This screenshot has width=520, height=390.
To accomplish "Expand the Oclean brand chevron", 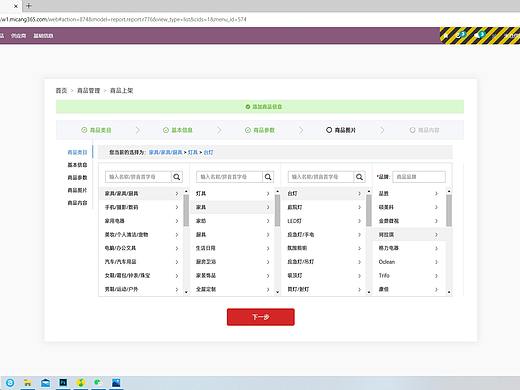I will pos(436,262).
